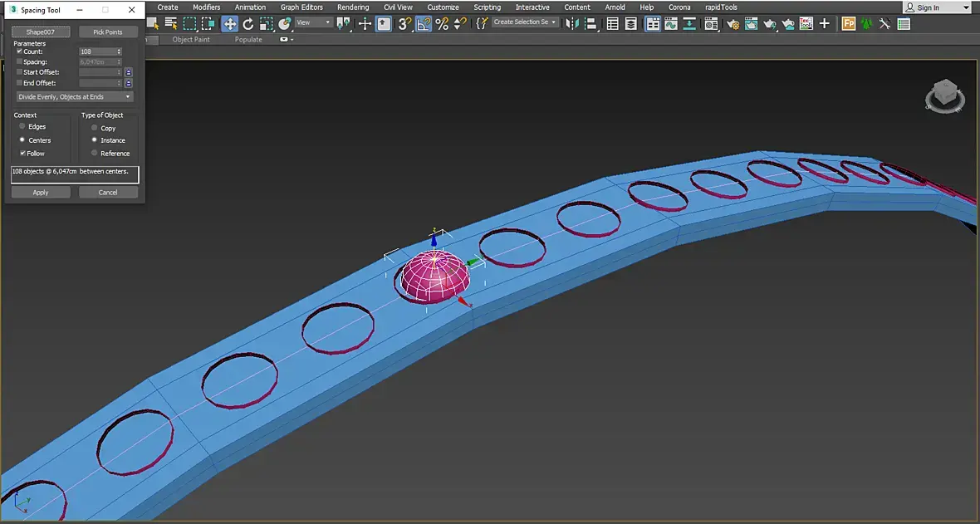Open the Render Setup teapot icon
980x524 pixels.
[733, 24]
